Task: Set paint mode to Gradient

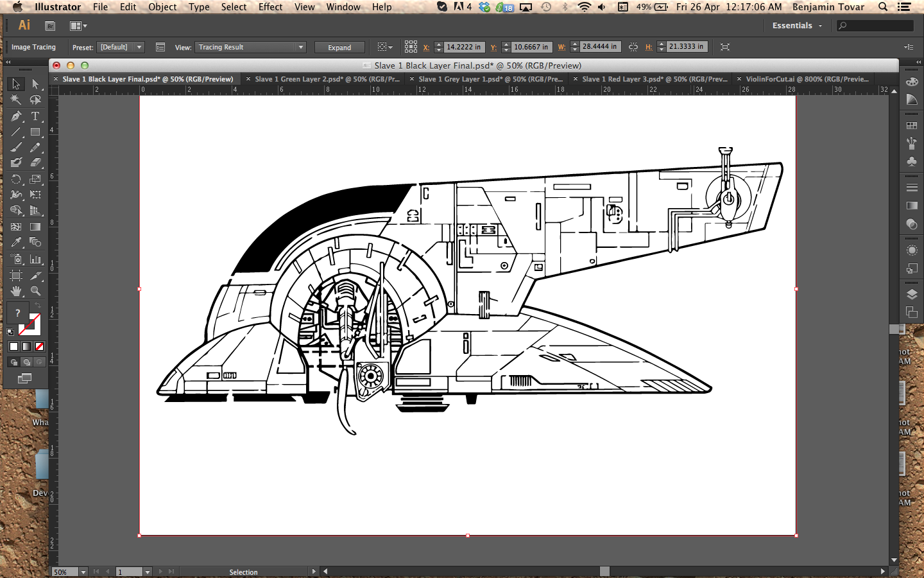Action: (26, 347)
